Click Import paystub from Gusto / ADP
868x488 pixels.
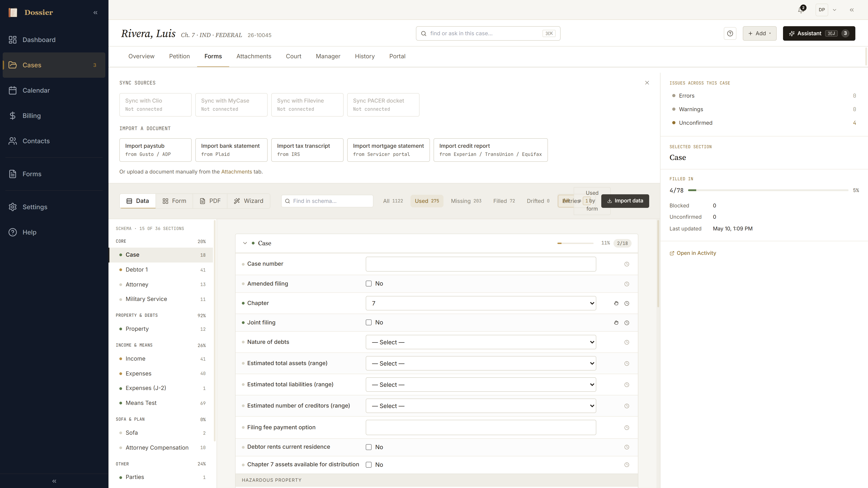tap(155, 150)
